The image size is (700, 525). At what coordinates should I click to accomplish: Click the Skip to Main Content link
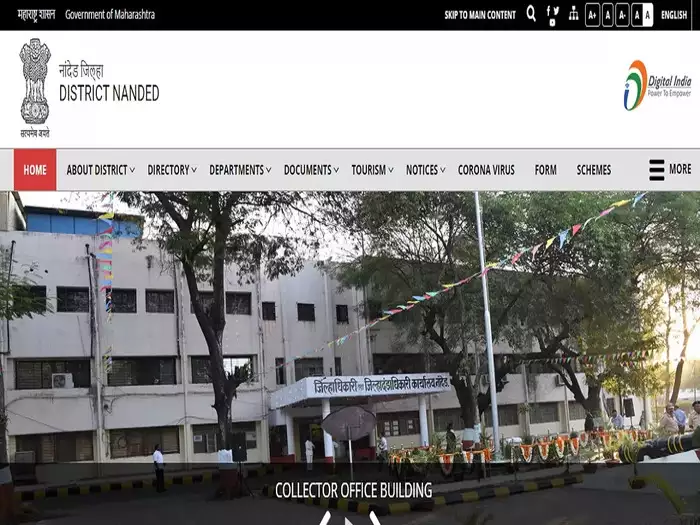pyautogui.click(x=480, y=15)
